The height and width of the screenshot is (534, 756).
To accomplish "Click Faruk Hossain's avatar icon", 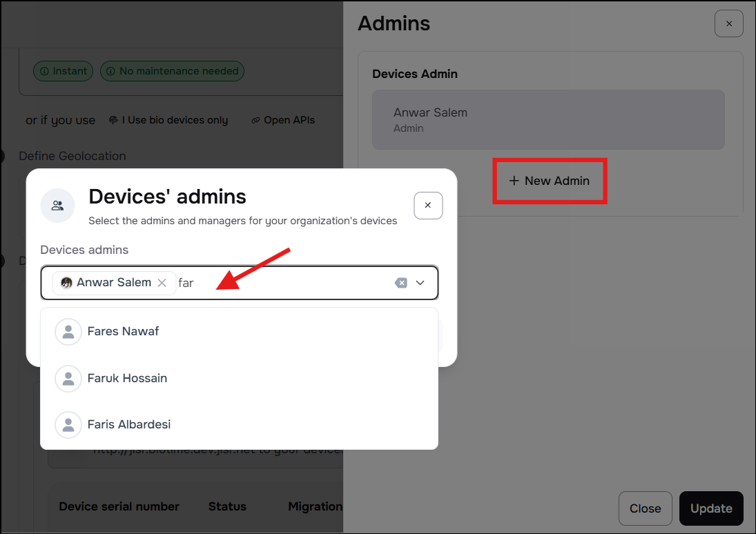I will (x=68, y=378).
